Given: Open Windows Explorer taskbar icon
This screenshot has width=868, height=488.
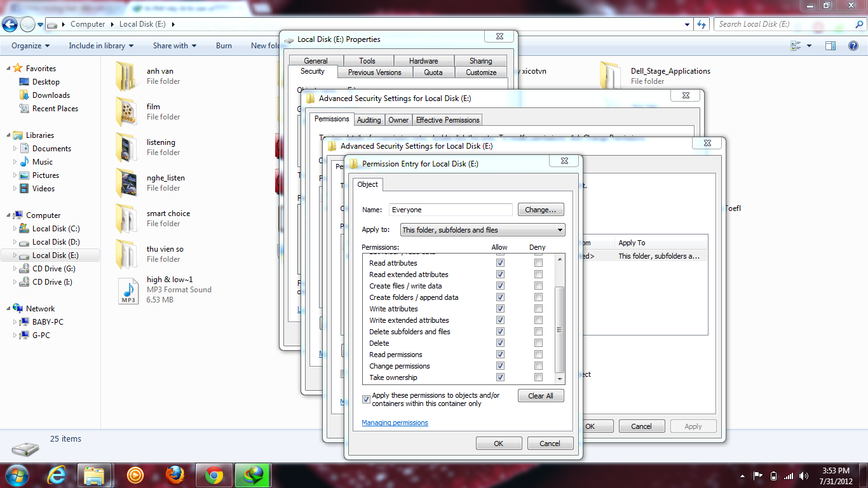Looking at the screenshot, I should (95, 475).
